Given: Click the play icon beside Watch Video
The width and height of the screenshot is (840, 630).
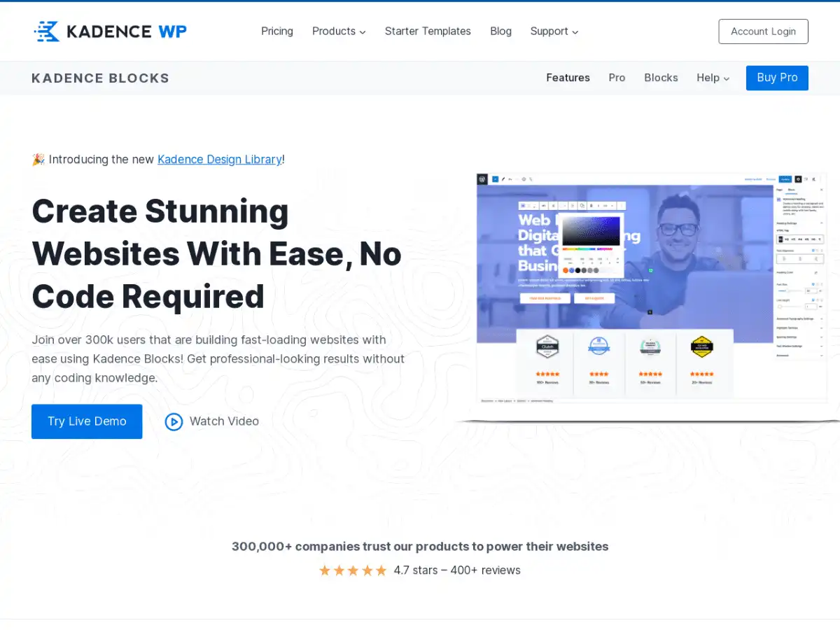Looking at the screenshot, I should coord(174,421).
